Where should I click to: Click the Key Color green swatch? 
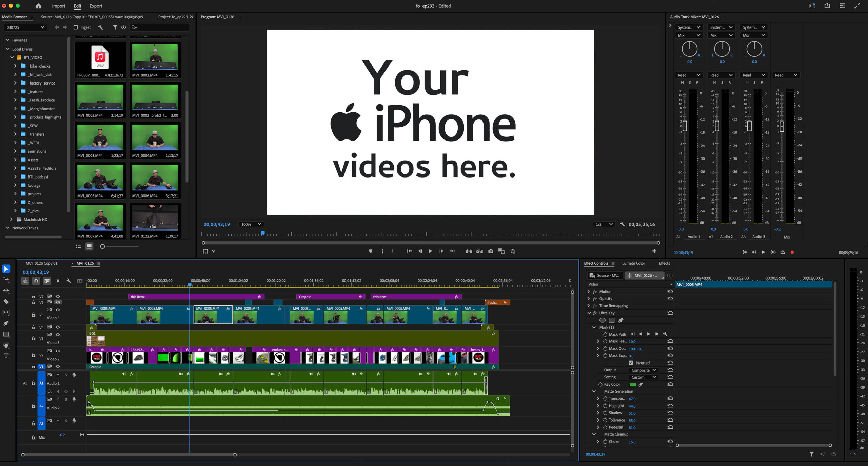(x=632, y=385)
